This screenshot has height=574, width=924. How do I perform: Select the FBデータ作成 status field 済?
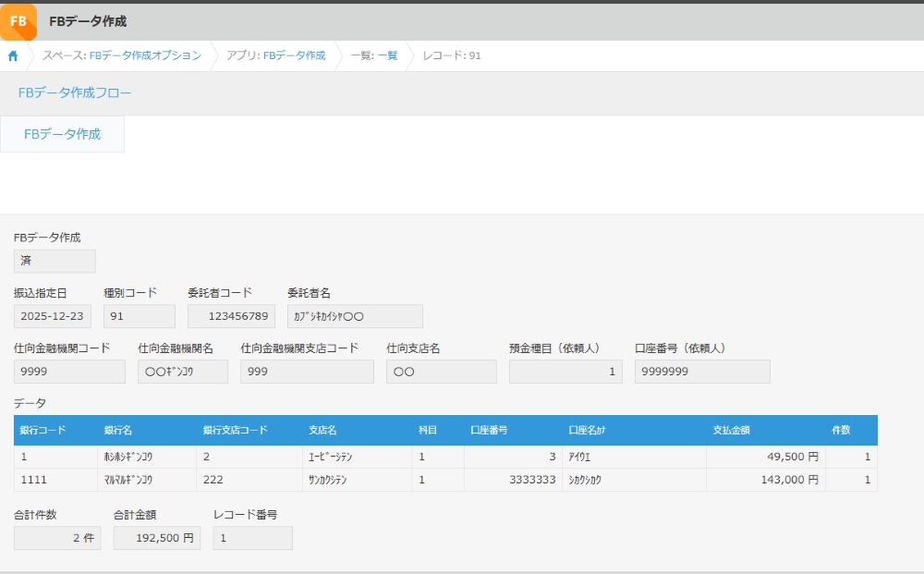(55, 261)
